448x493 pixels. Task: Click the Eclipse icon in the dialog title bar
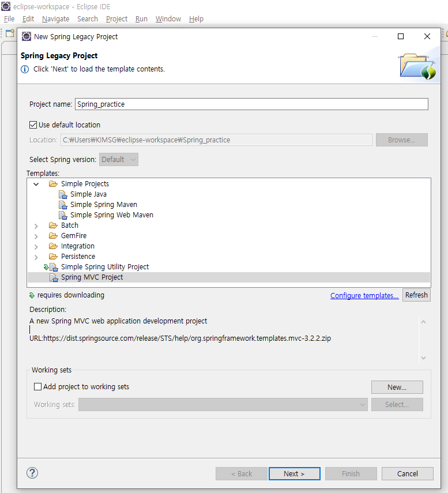pos(27,36)
